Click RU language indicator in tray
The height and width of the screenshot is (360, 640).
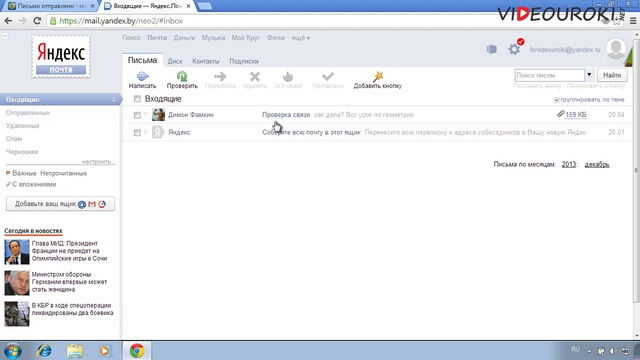click(x=576, y=350)
